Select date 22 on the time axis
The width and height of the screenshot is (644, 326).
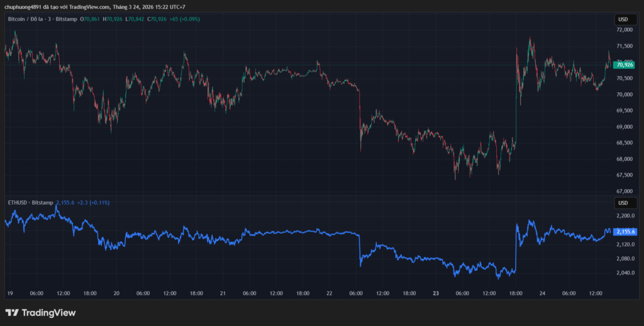[329, 293]
